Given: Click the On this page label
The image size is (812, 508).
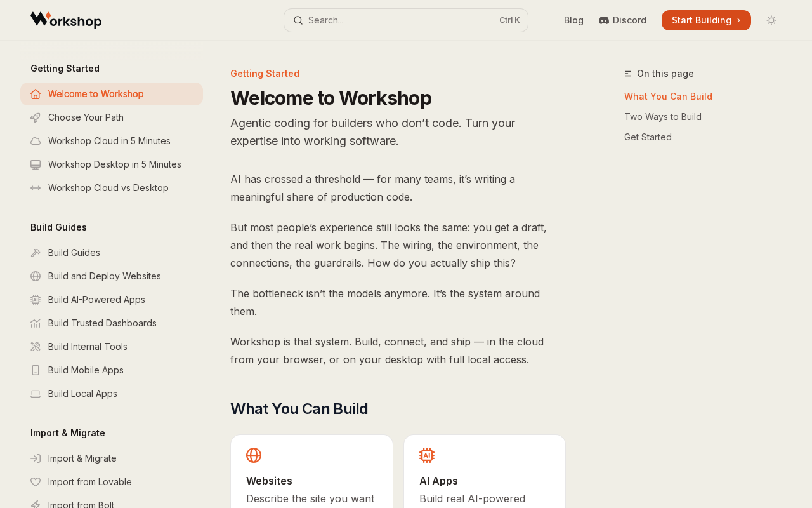Looking at the screenshot, I should point(665,74).
